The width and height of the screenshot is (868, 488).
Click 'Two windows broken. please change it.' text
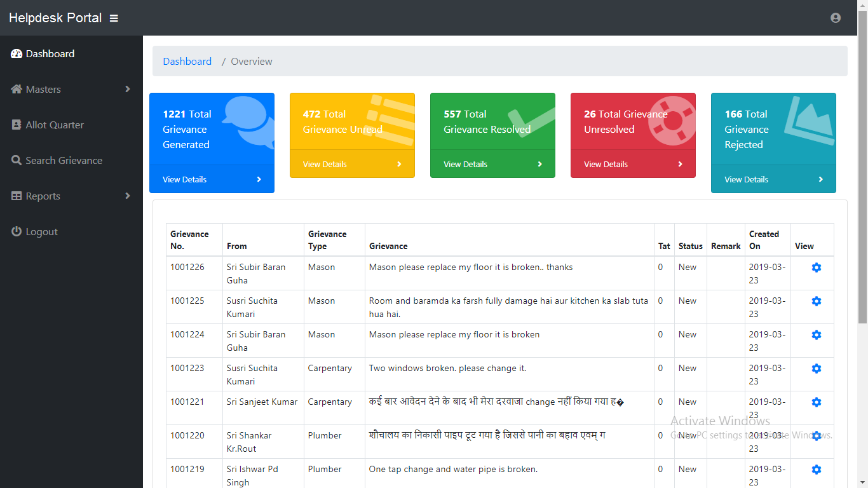pos(447,369)
